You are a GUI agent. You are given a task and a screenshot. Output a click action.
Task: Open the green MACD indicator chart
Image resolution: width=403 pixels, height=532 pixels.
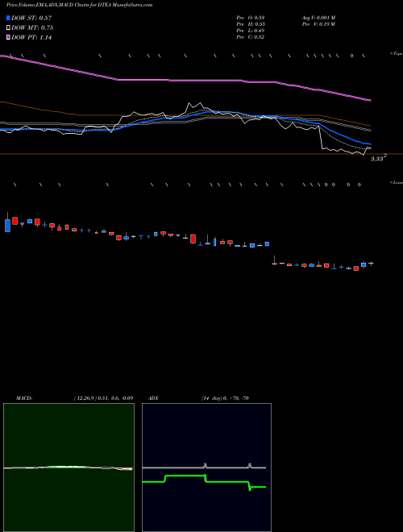coord(69,468)
